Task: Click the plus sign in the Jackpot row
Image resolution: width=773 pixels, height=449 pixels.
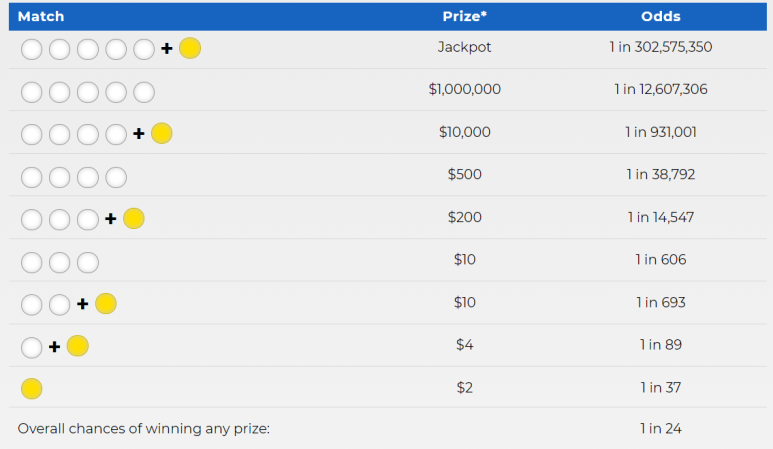Action: (x=167, y=48)
